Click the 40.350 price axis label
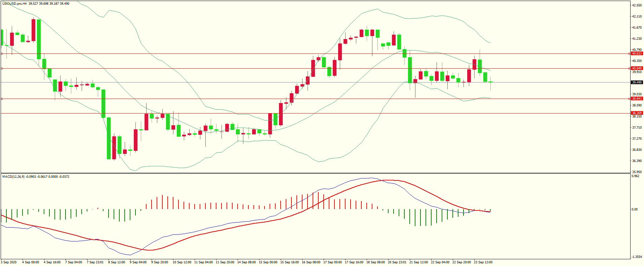Screen dimensions: 644x266 click(637, 61)
